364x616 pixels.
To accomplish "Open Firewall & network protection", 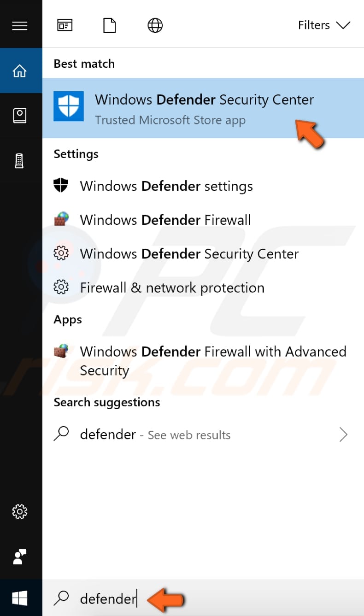I will pos(172,287).
